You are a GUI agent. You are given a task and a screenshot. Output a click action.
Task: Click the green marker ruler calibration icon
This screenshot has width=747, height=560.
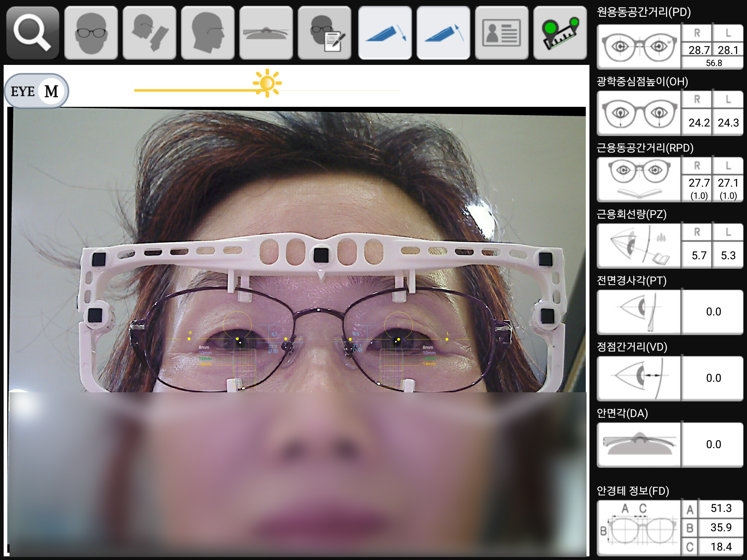(560, 33)
